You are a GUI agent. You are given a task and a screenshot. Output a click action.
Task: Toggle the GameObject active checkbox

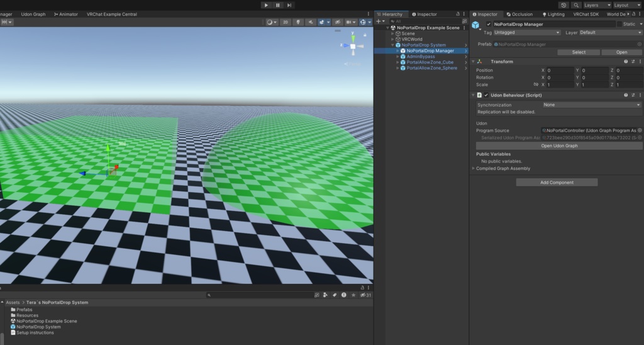(x=488, y=25)
